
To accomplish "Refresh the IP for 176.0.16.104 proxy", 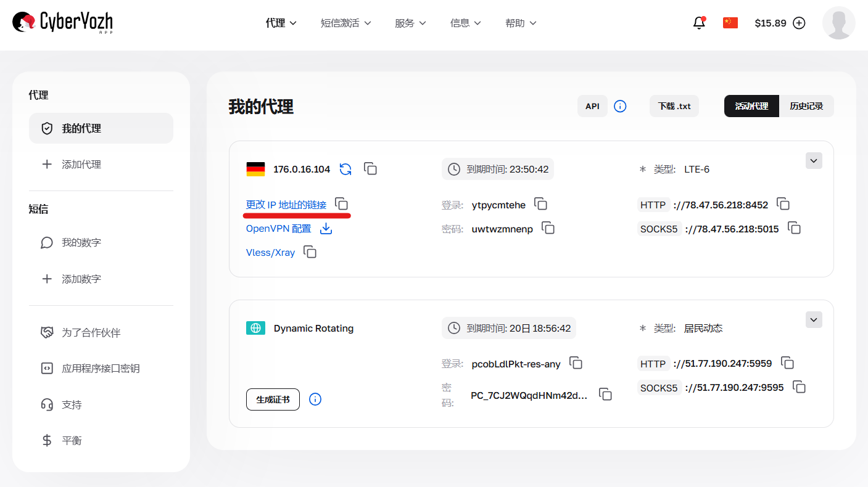I will 345,168.
